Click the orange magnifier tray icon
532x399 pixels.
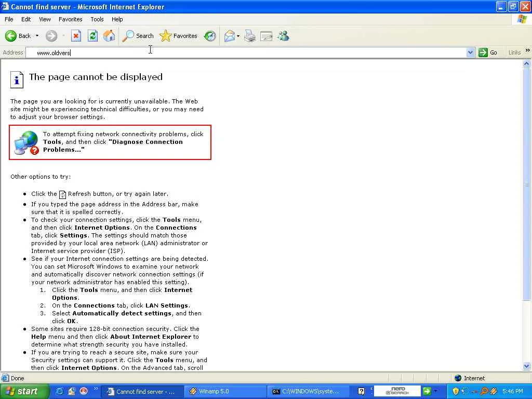pos(484,392)
